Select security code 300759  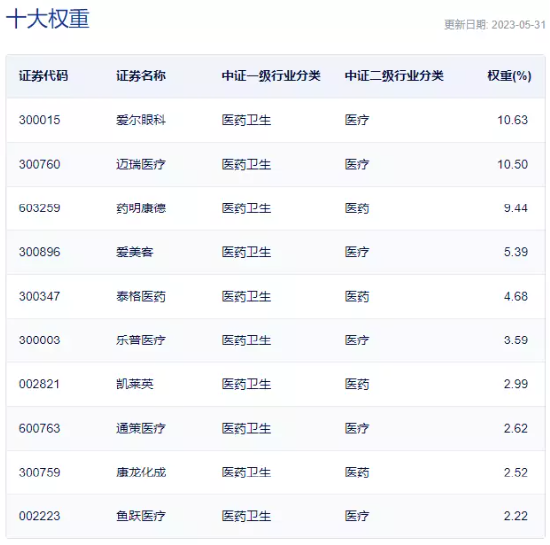[x=40, y=472]
